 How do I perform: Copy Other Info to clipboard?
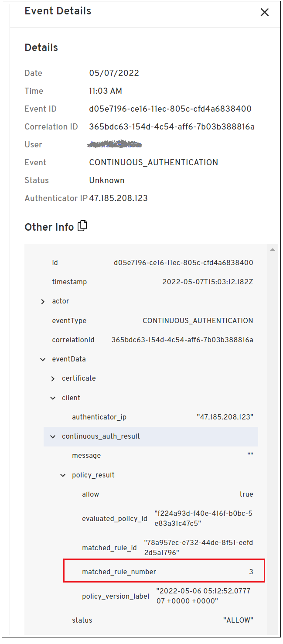(x=82, y=226)
